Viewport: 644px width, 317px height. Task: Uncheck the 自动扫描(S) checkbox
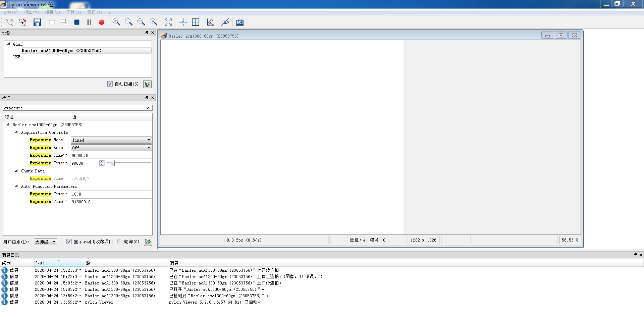pos(110,84)
